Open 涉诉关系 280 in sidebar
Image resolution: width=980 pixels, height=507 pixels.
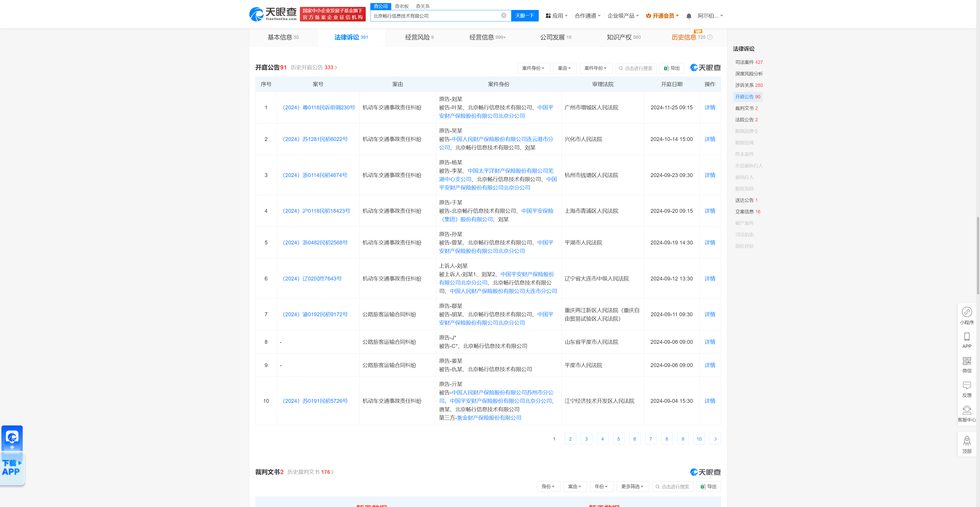[749, 85]
